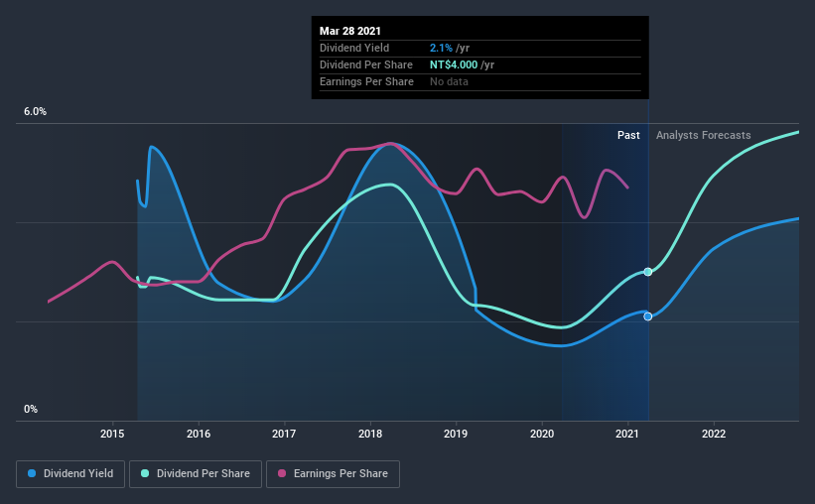Click the 2020 x-axis label
815x504 pixels.
coord(542,434)
